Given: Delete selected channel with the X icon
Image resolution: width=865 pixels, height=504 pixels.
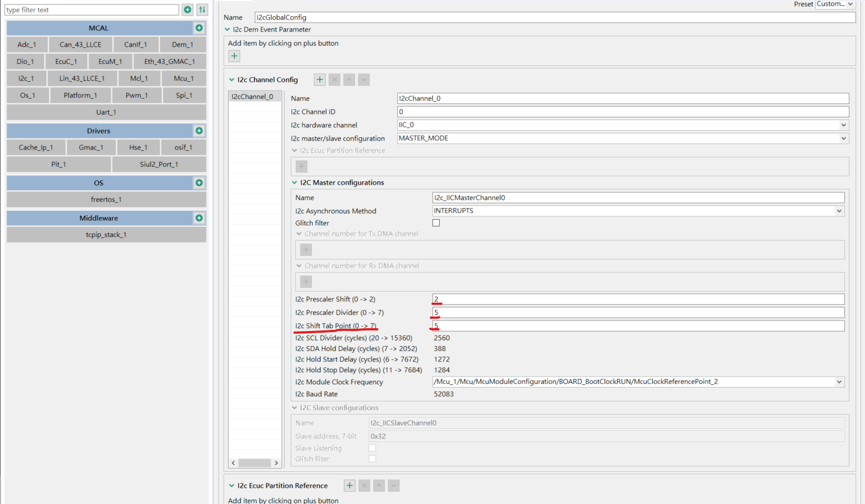Looking at the screenshot, I should click(x=334, y=80).
